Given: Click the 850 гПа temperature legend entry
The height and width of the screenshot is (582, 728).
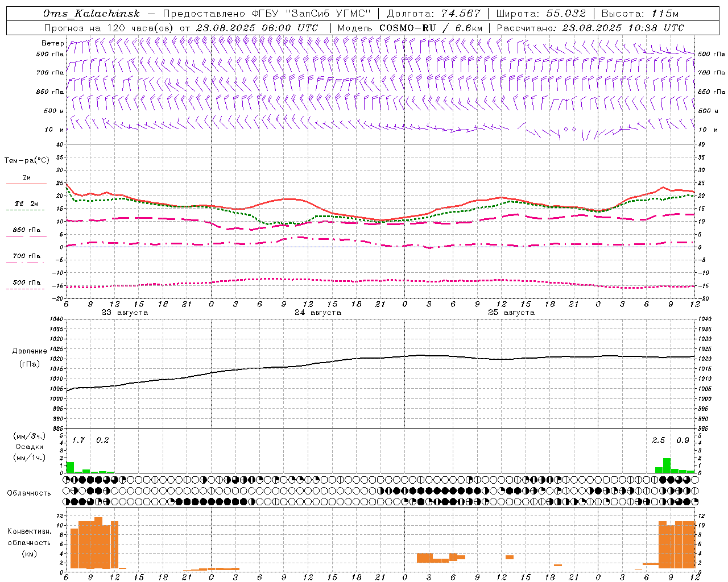Looking at the screenshot, I should (27, 230).
